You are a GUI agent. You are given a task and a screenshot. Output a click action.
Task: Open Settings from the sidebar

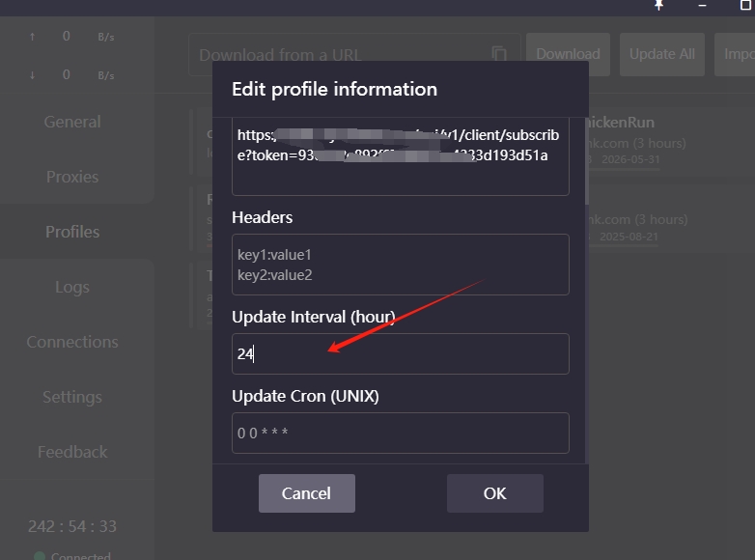point(72,397)
